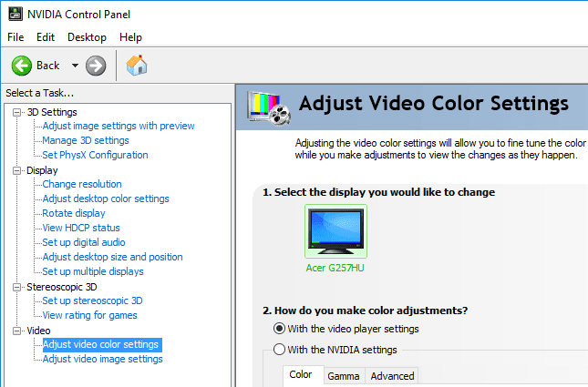This screenshot has height=387, width=588.
Task: Select the Acer G257HU display thumbnail
Action: (x=335, y=231)
